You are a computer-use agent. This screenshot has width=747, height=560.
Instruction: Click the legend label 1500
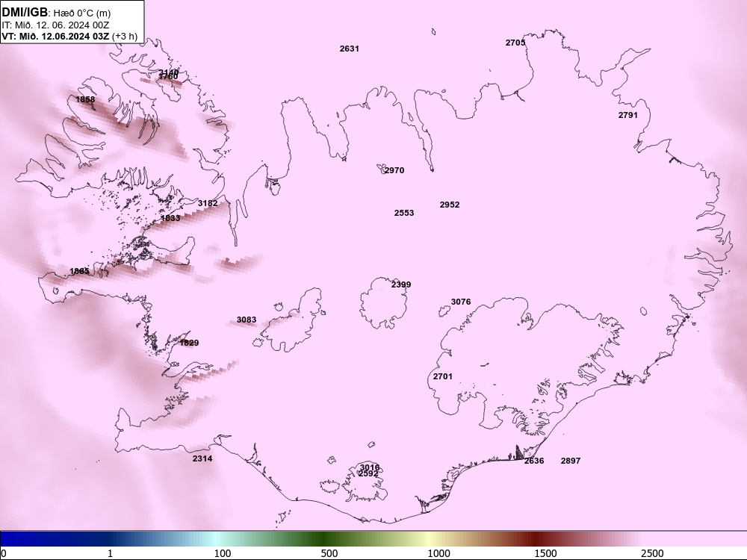(545, 553)
